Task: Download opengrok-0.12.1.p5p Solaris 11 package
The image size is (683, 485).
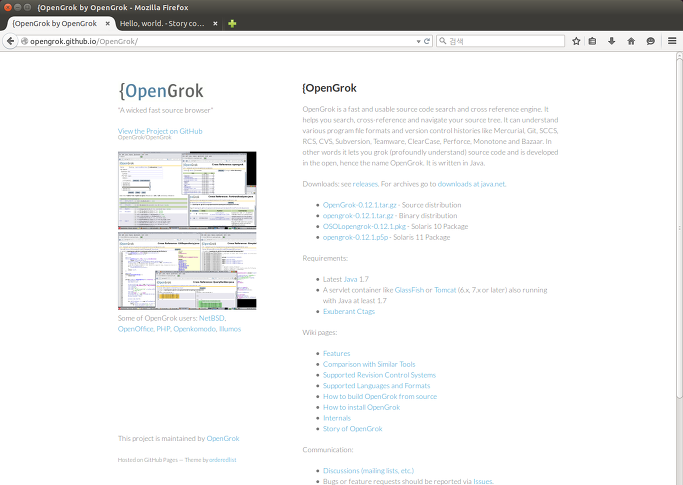Action: tap(355, 237)
